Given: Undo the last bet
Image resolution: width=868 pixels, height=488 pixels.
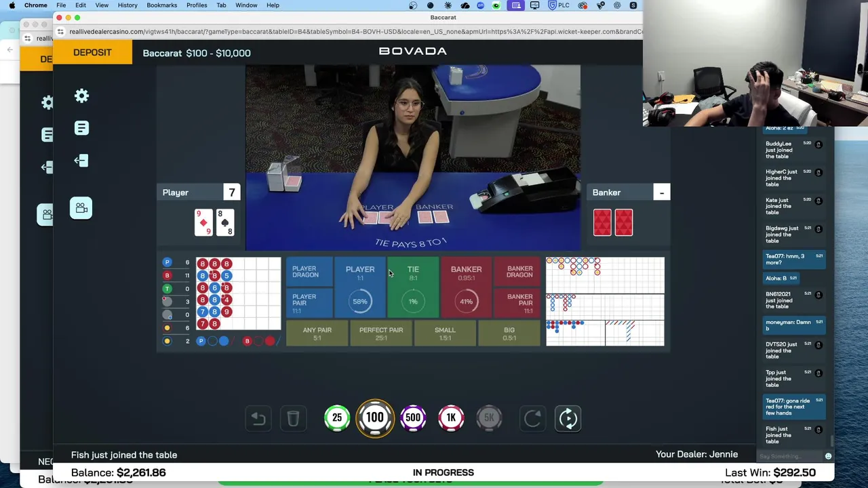Looking at the screenshot, I should click(258, 419).
